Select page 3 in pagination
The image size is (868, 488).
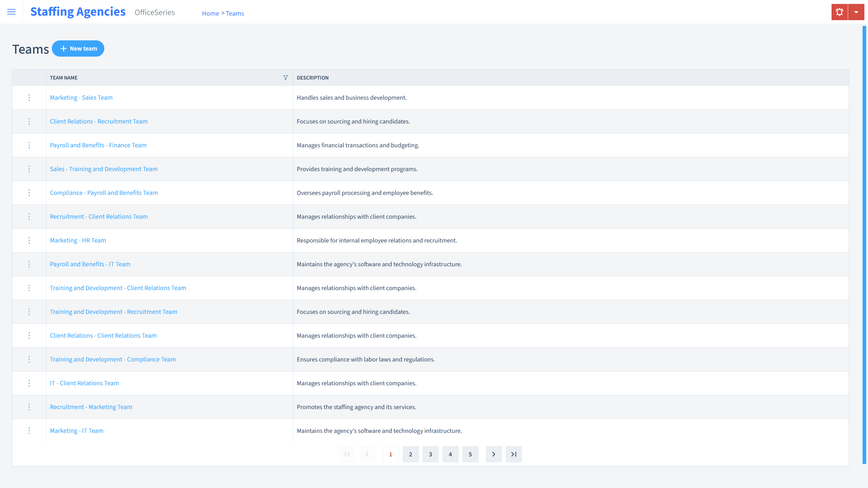point(430,454)
